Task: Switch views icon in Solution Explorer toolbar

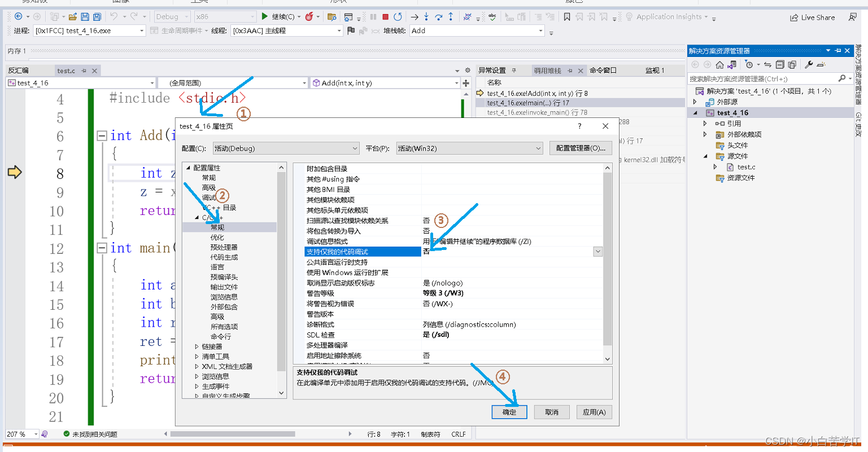Action: [x=732, y=65]
